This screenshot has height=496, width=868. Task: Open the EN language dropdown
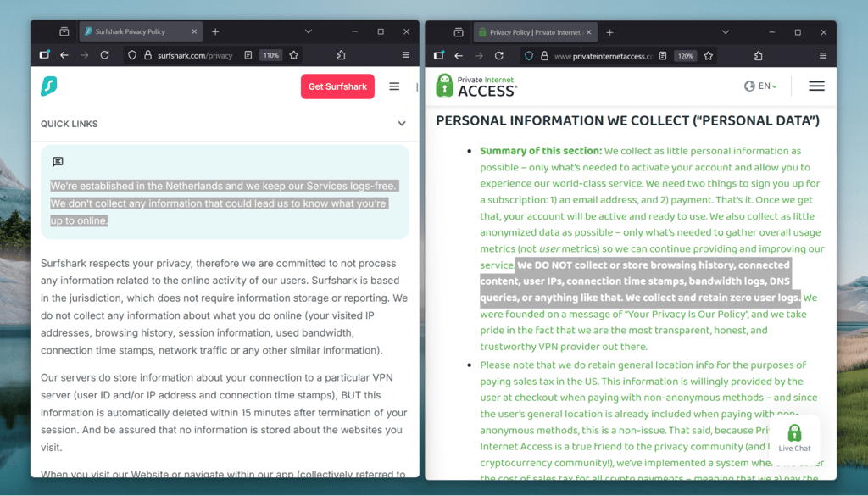[x=760, y=86]
